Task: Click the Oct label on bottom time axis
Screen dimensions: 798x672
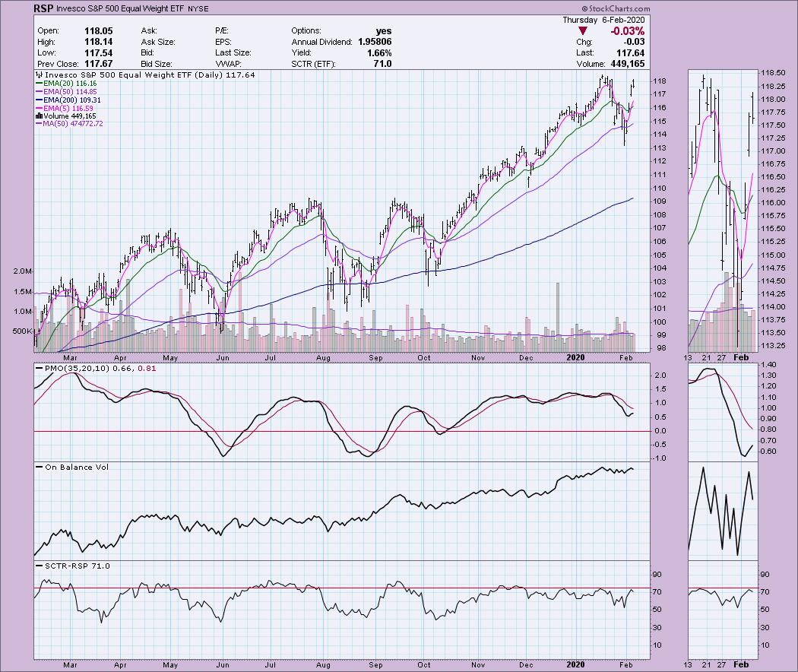Action: coord(424,665)
